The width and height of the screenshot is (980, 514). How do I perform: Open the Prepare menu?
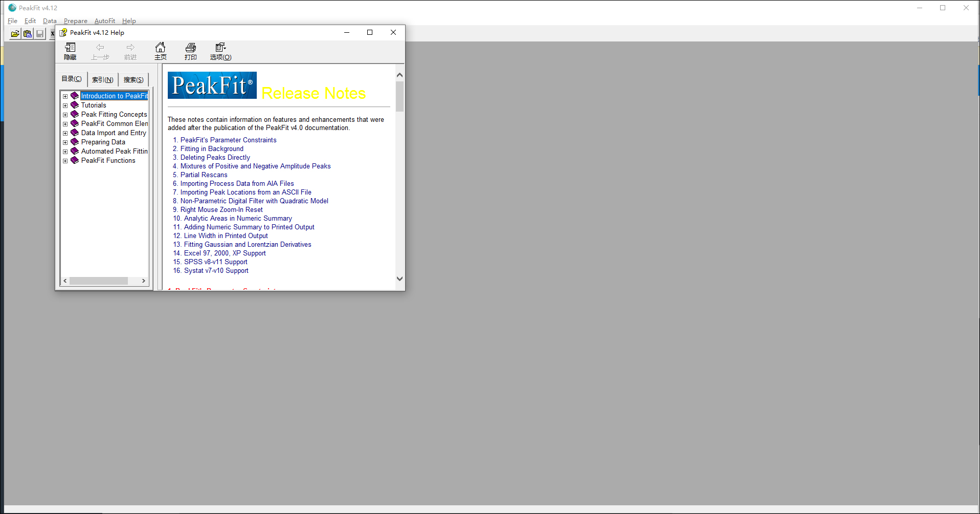tap(76, 21)
